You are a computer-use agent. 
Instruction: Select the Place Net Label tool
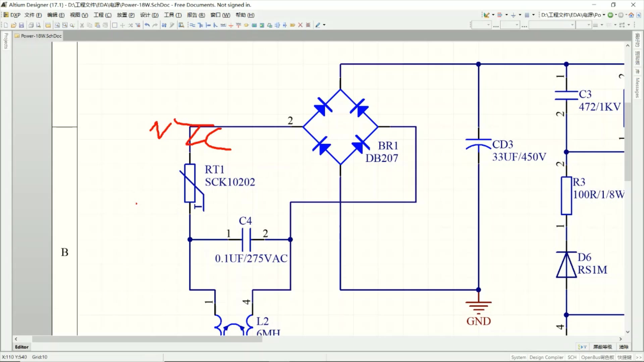pyautogui.click(x=223, y=25)
